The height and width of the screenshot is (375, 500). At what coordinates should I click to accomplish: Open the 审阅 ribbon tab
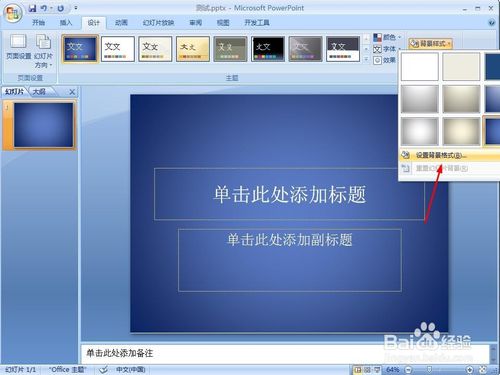tap(196, 23)
